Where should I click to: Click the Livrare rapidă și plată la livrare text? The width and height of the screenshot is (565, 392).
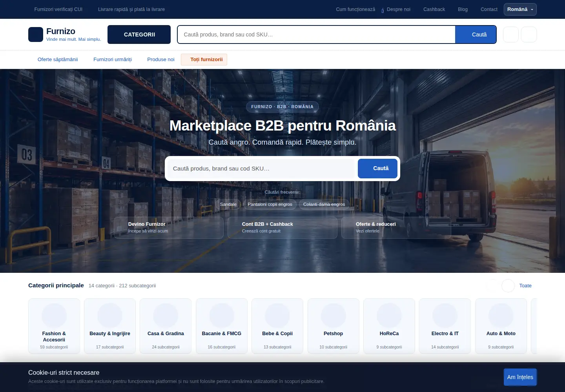click(x=131, y=9)
